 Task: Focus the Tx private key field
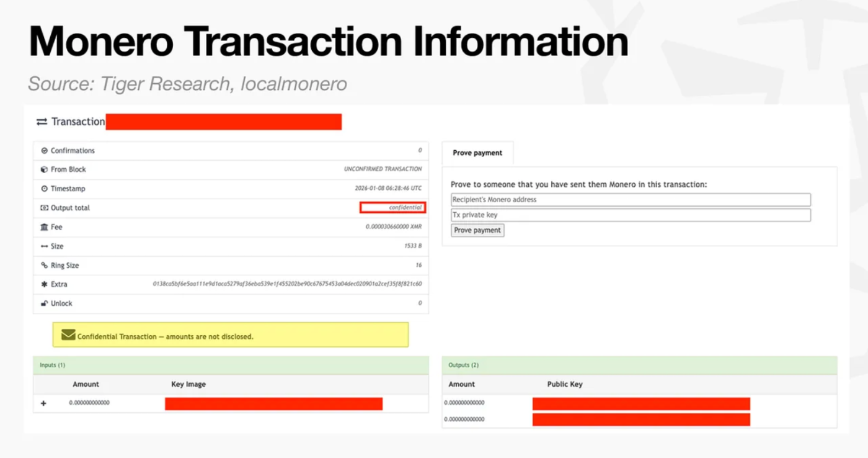631,215
